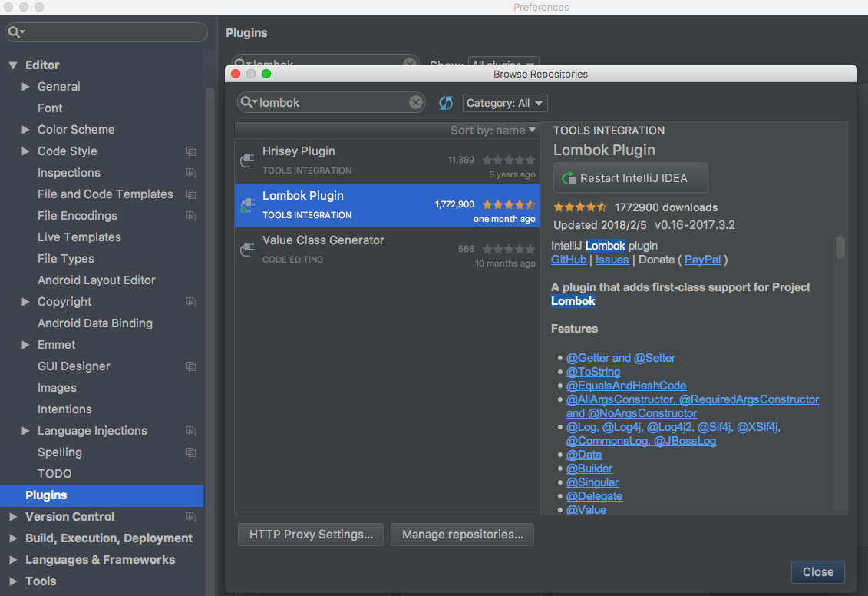This screenshot has height=596, width=868.
Task: Click project icon beside File and Code Templates
Action: 191,194
